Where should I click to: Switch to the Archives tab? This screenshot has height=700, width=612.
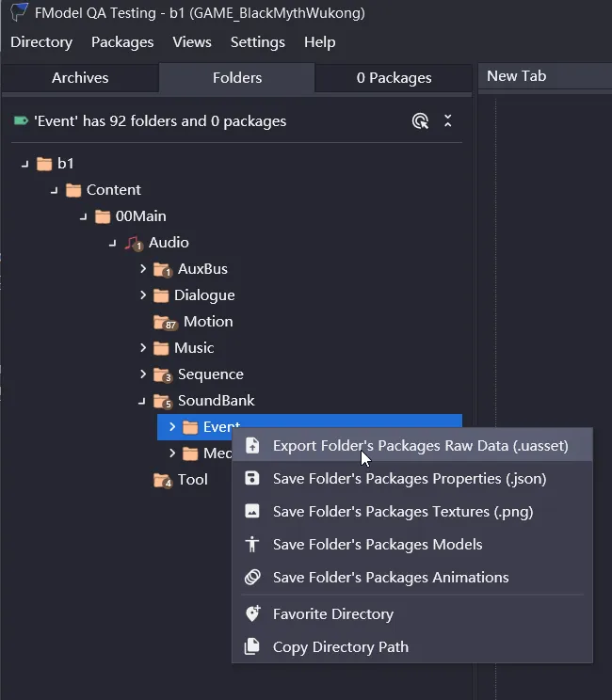tap(80, 78)
